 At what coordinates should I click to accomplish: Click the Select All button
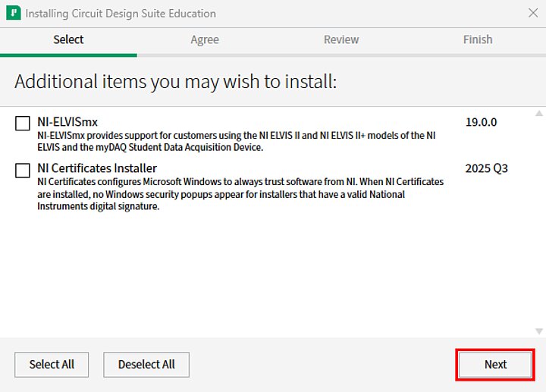[x=52, y=365]
